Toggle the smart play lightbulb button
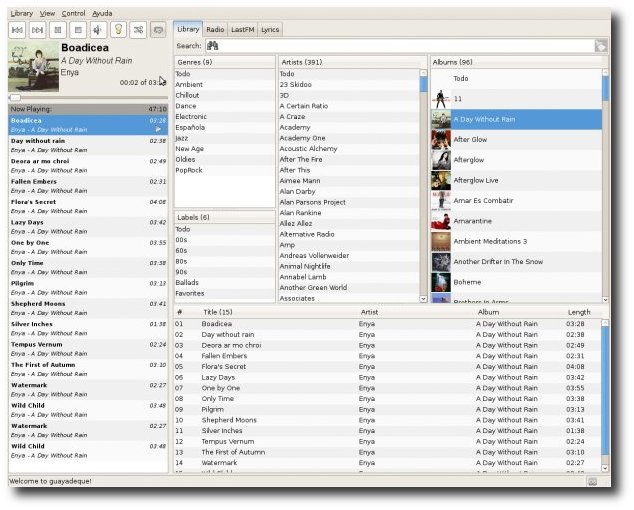This screenshot has width=634, height=510. 118,30
